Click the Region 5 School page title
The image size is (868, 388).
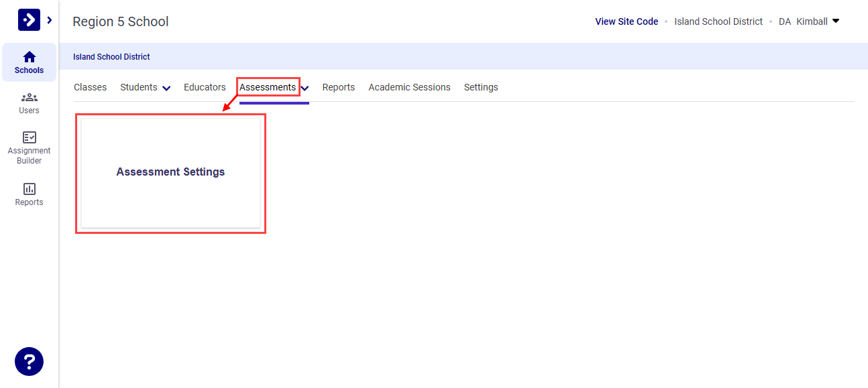tap(121, 21)
